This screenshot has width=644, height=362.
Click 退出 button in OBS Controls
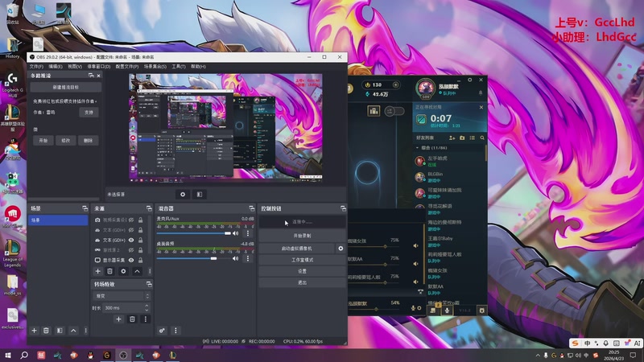[302, 283]
